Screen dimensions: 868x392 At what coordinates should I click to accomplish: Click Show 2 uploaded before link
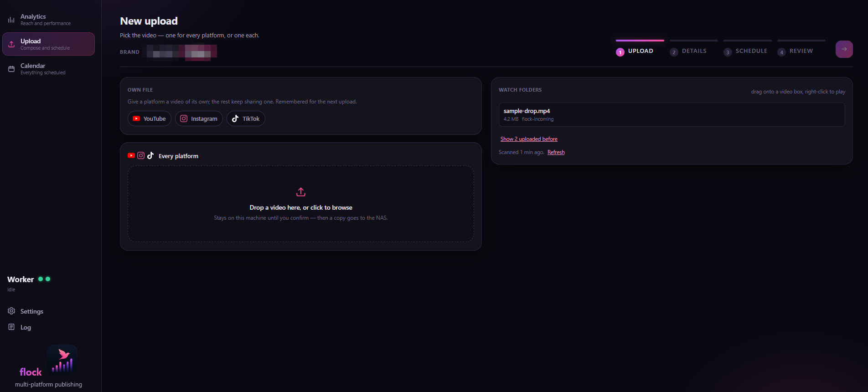(529, 139)
